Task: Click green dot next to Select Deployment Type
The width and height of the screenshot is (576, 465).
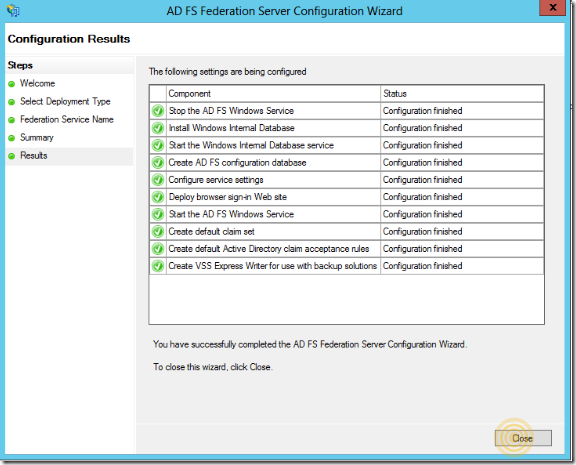Action: point(11,102)
